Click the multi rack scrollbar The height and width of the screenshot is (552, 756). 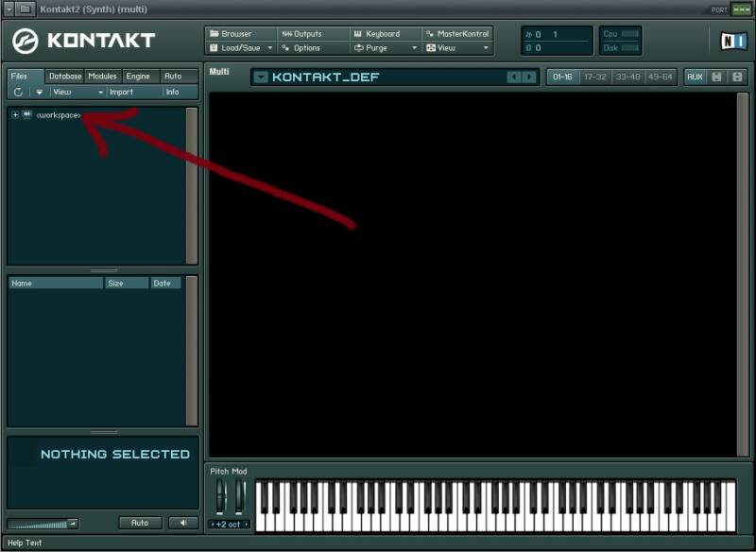click(743, 274)
